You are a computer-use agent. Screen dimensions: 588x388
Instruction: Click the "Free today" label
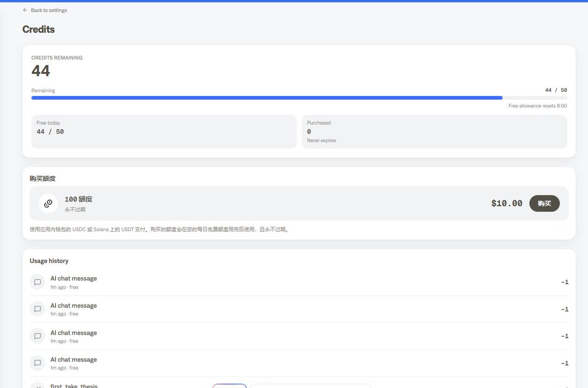pyautogui.click(x=49, y=123)
